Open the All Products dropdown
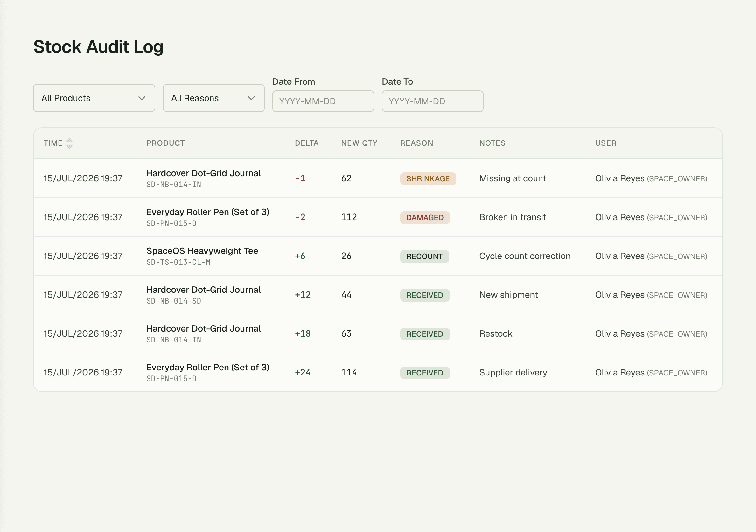Image resolution: width=756 pixels, height=532 pixels. (94, 98)
